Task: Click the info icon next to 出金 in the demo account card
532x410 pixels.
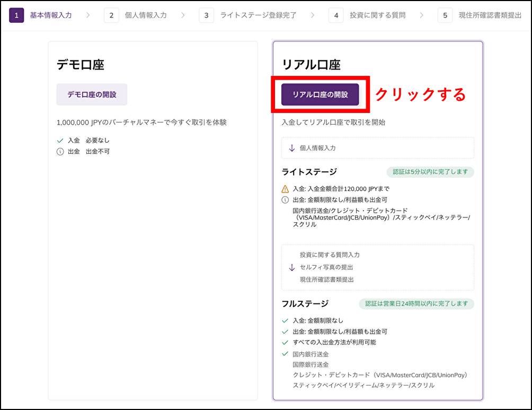Action: click(x=60, y=151)
